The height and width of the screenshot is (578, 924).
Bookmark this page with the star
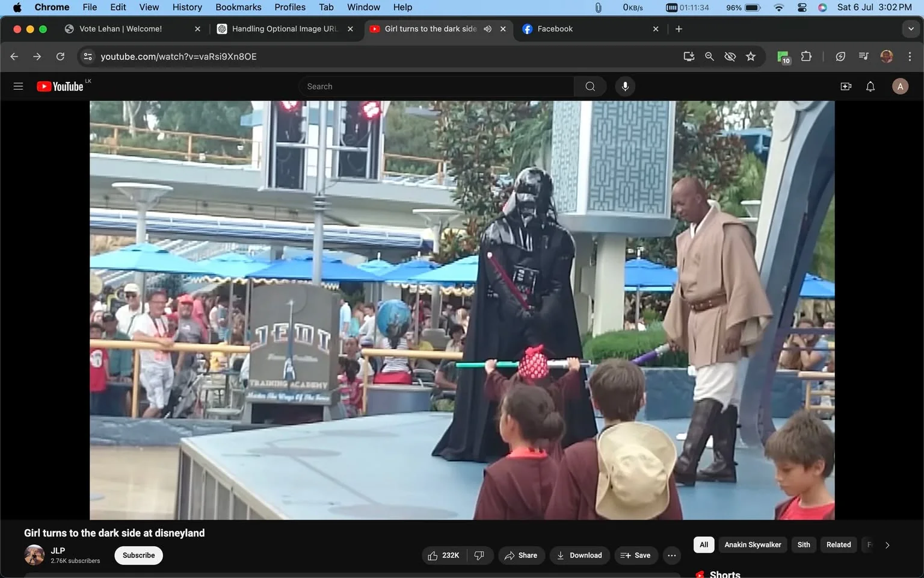[751, 56]
